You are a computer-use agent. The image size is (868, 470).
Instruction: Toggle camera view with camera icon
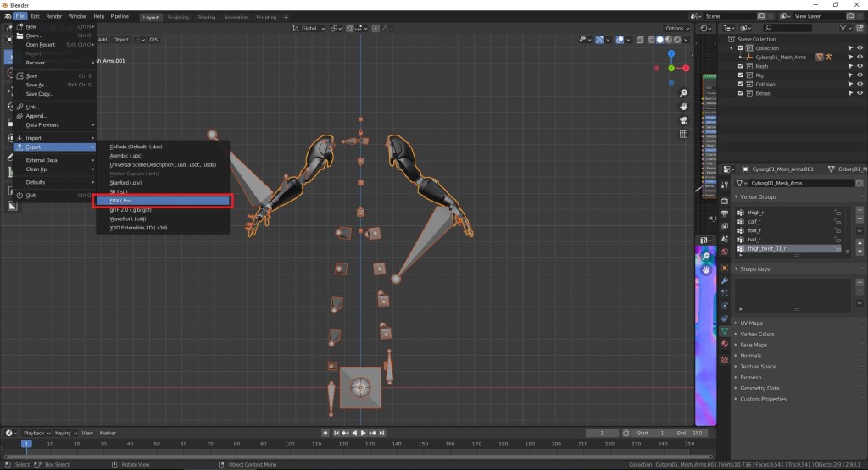[684, 119]
